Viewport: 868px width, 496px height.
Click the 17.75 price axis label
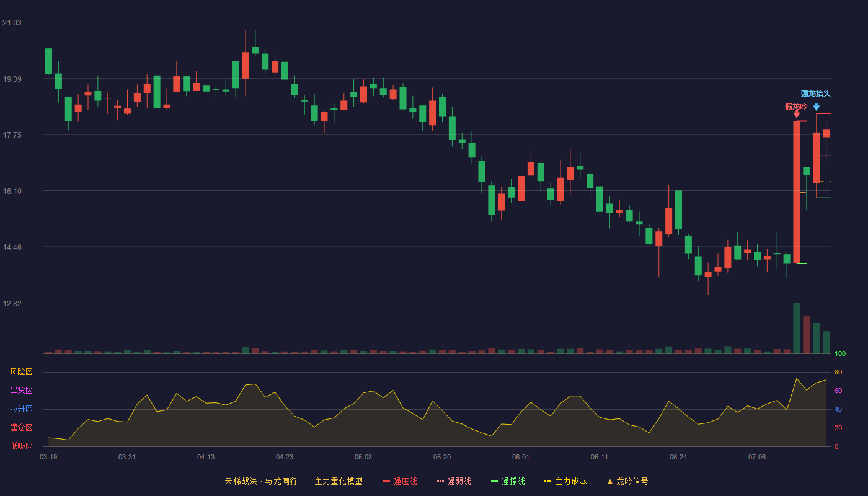point(12,135)
